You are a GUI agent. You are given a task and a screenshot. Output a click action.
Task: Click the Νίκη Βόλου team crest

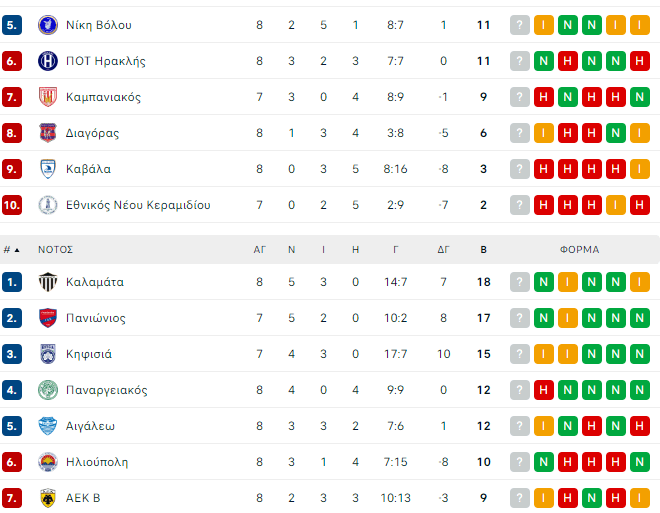click(x=48, y=25)
